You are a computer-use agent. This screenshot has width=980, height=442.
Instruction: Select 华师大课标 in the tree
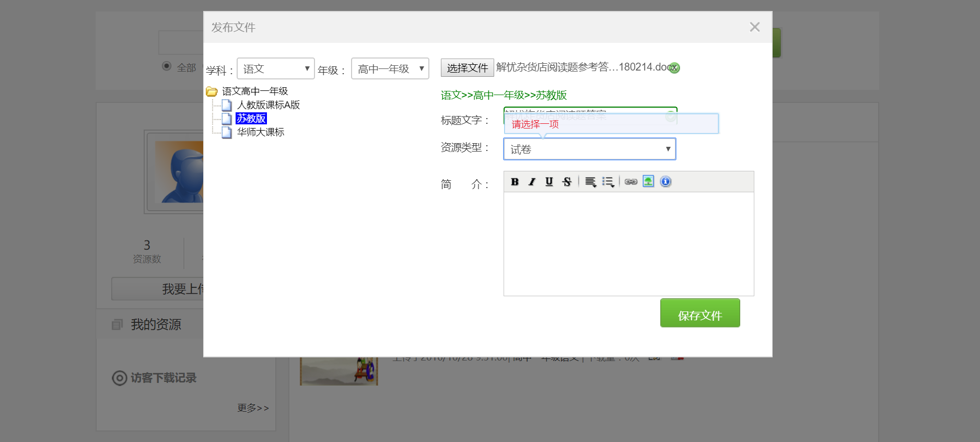click(x=260, y=132)
